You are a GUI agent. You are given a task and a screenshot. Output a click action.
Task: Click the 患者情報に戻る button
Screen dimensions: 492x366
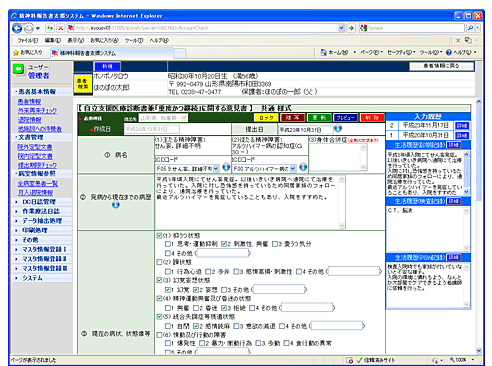coord(441,66)
